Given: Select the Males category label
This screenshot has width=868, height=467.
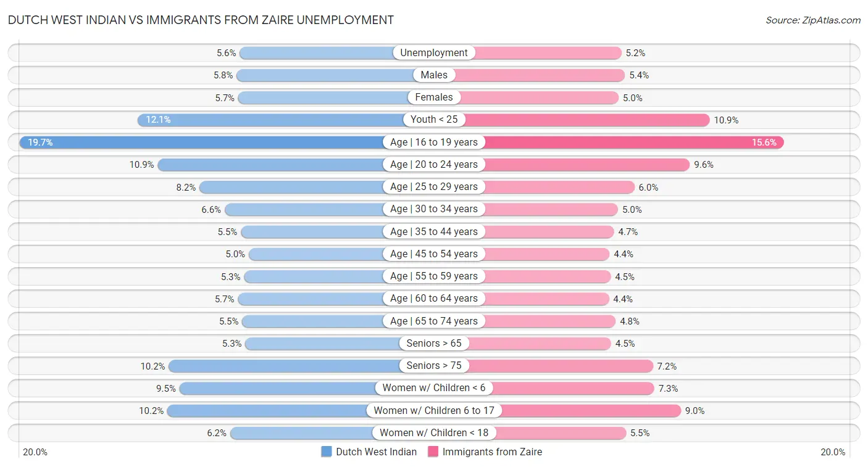Looking at the screenshot, I should [434, 75].
